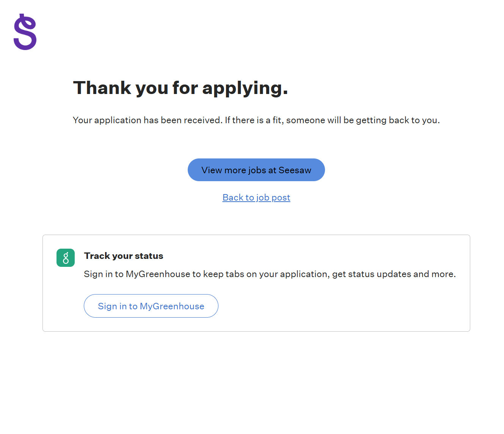This screenshot has height=434, width=504.
Task: Click the "Thank you for applying." heading
Action: pyautogui.click(x=181, y=88)
